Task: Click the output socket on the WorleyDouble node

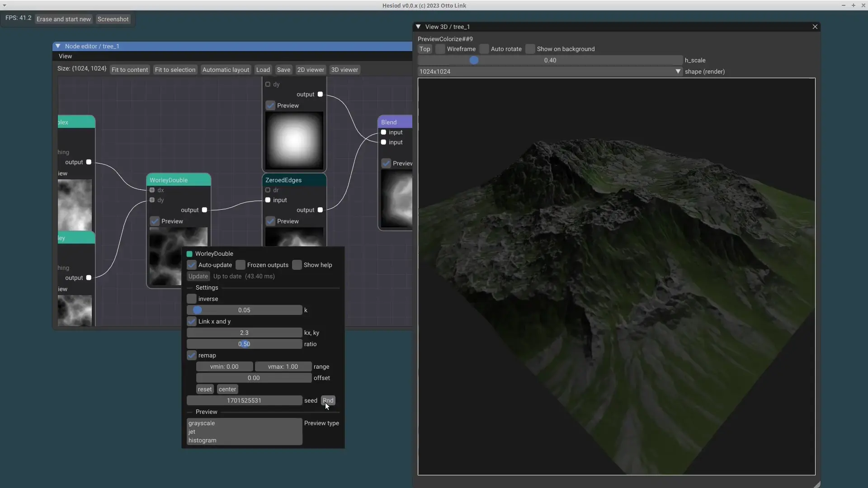Action: click(x=205, y=210)
